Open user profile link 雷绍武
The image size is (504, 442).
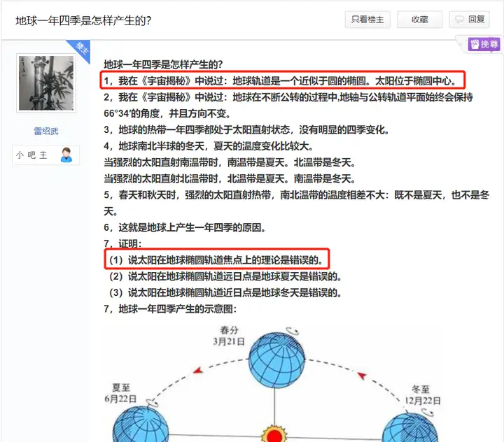(46, 131)
